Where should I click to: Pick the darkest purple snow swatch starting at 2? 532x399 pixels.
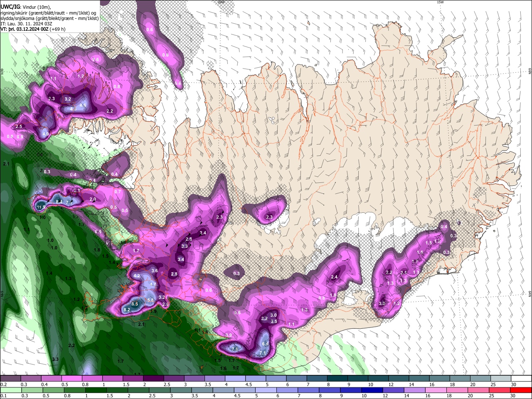153,379
